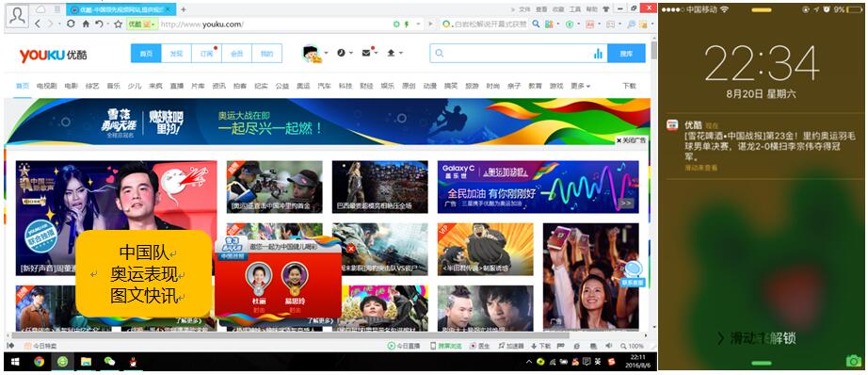Click the Youku logo
This screenshot has height=375, width=868.
53,55
